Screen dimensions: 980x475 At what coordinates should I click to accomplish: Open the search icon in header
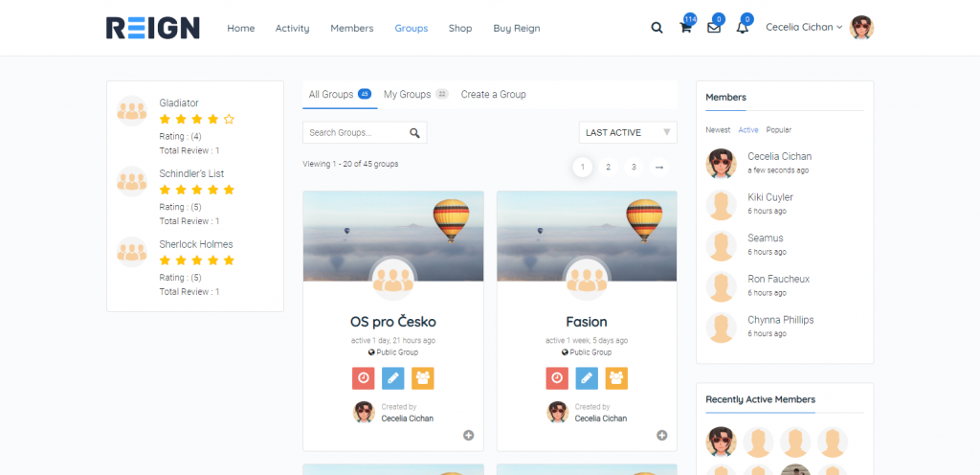click(657, 28)
